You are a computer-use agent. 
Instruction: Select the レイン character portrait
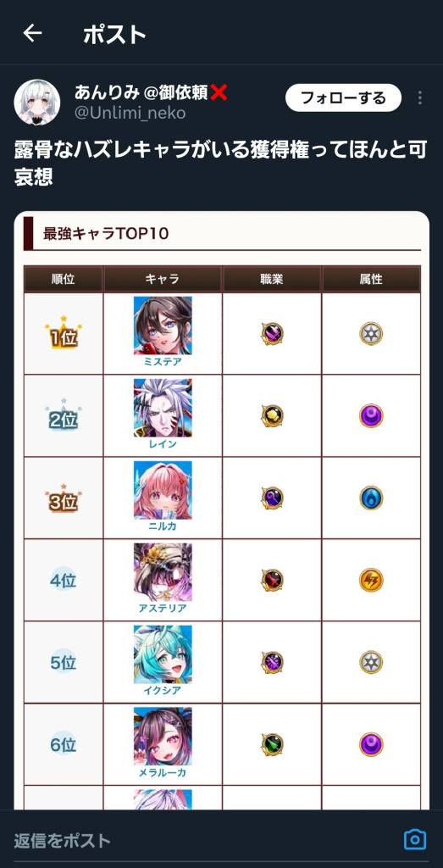point(163,408)
